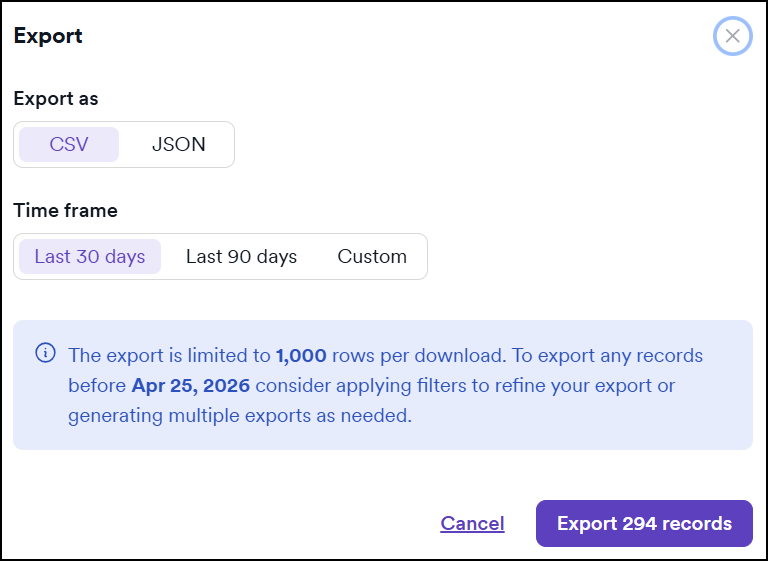Screen dimensions: 768x561
Task: Close the Export dialog with the X icon
Action: (732, 36)
